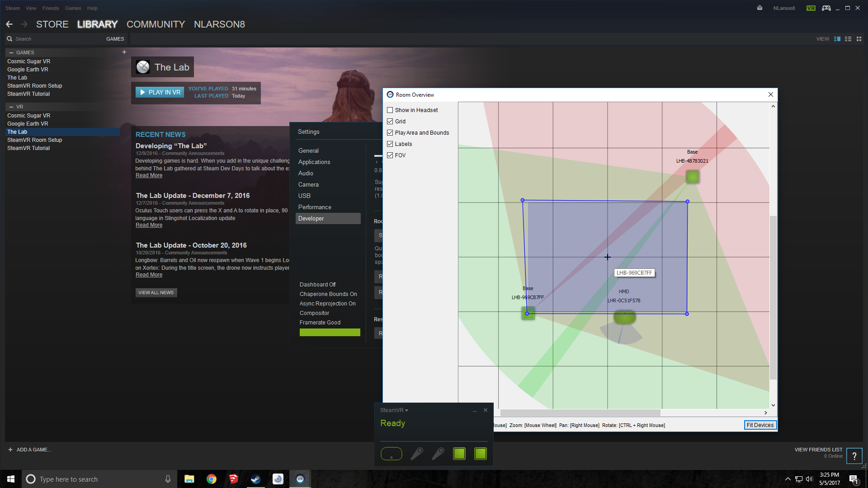This screenshot has height=488, width=868.
Task: Open File Explorer from the taskbar
Action: pos(189,479)
